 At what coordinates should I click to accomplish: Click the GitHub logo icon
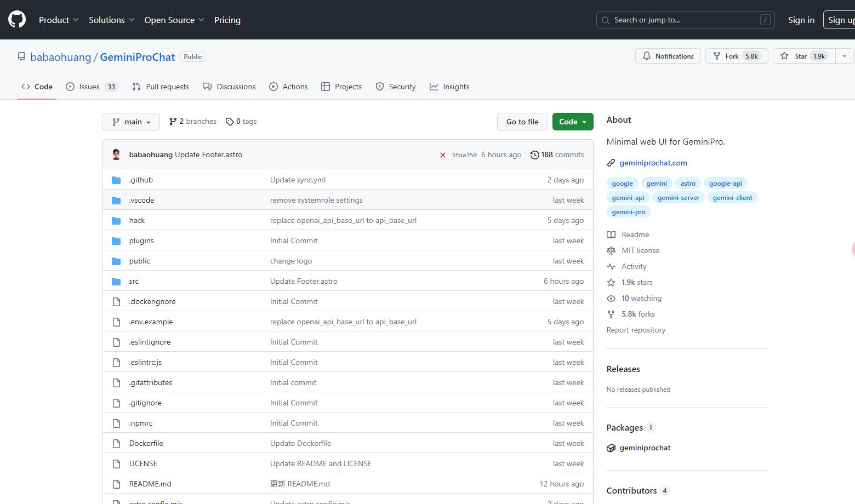[17, 20]
